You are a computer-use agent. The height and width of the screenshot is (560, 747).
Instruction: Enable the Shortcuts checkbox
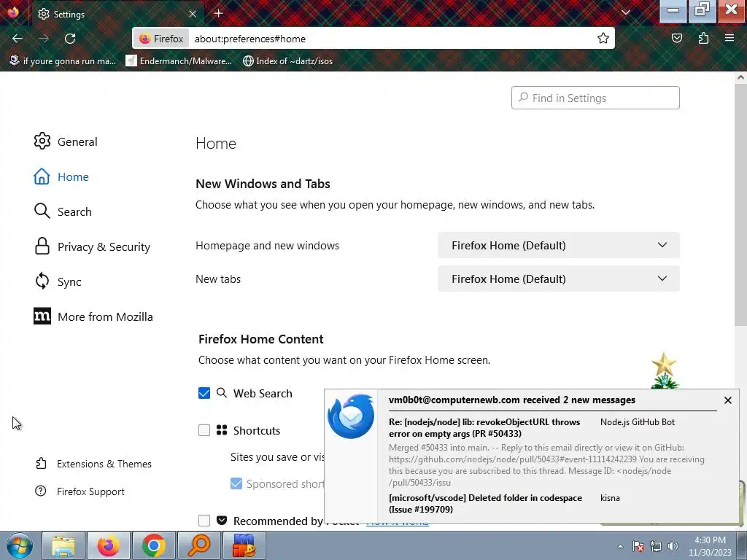[x=204, y=430]
